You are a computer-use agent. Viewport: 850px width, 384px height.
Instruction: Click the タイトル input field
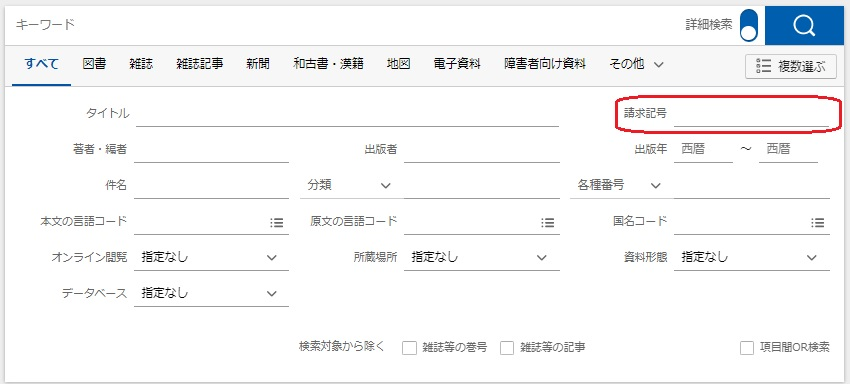[x=347, y=114]
